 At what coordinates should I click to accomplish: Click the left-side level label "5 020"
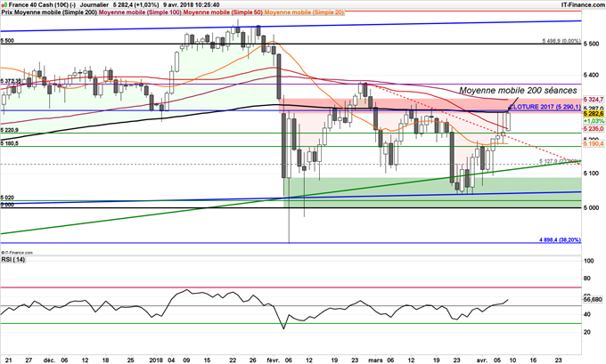7,198
